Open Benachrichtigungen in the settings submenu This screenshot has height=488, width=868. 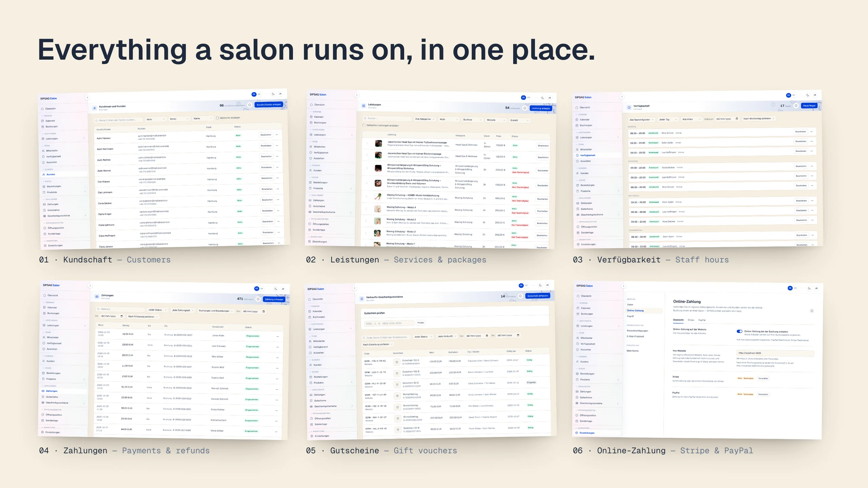(637, 330)
